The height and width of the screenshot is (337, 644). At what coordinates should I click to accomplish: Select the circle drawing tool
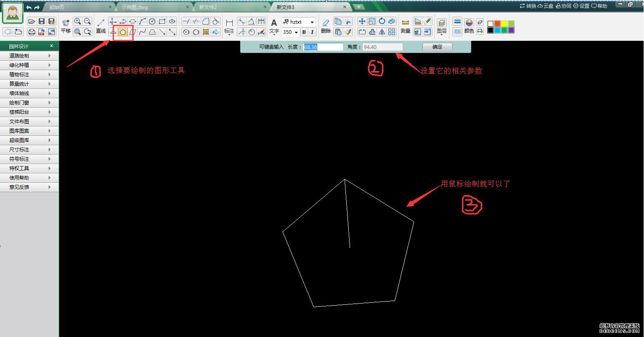(x=152, y=22)
